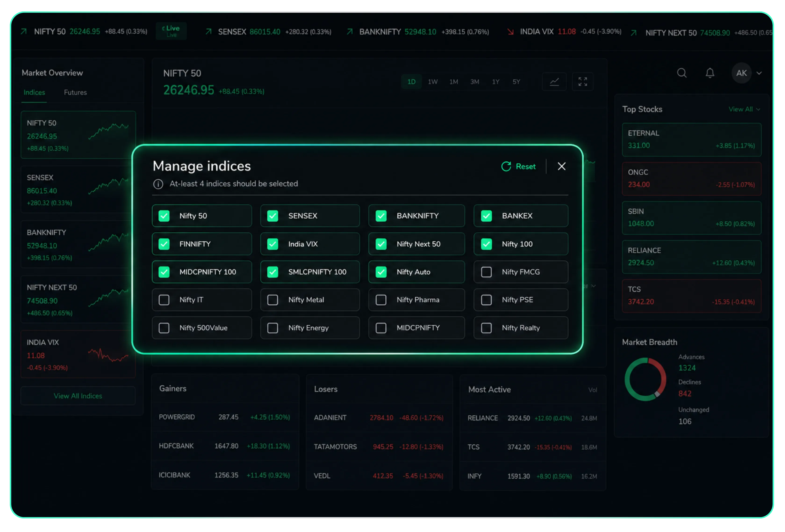This screenshot has width=785, height=532.
Task: Check the MIDCPNIFTY checkbox
Action: 381,328
